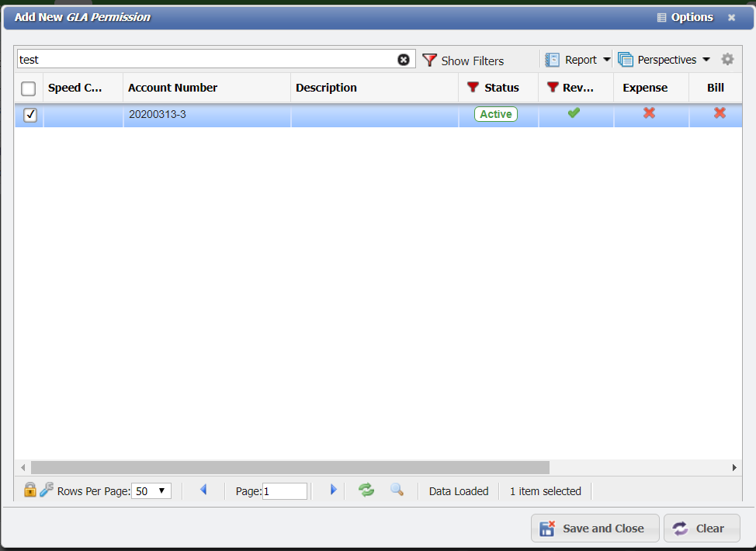756x551 pixels.
Task: Open the search magnifier tool
Action: point(397,490)
